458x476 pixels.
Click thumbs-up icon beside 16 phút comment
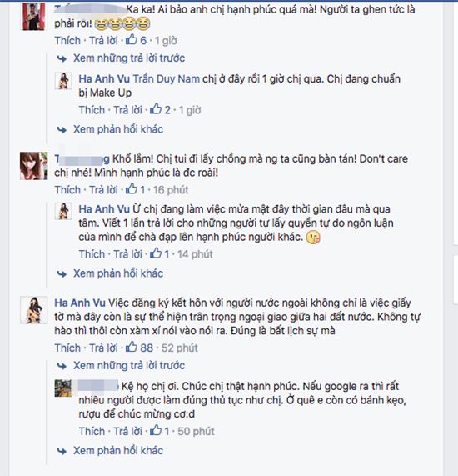pyautogui.click(x=132, y=188)
